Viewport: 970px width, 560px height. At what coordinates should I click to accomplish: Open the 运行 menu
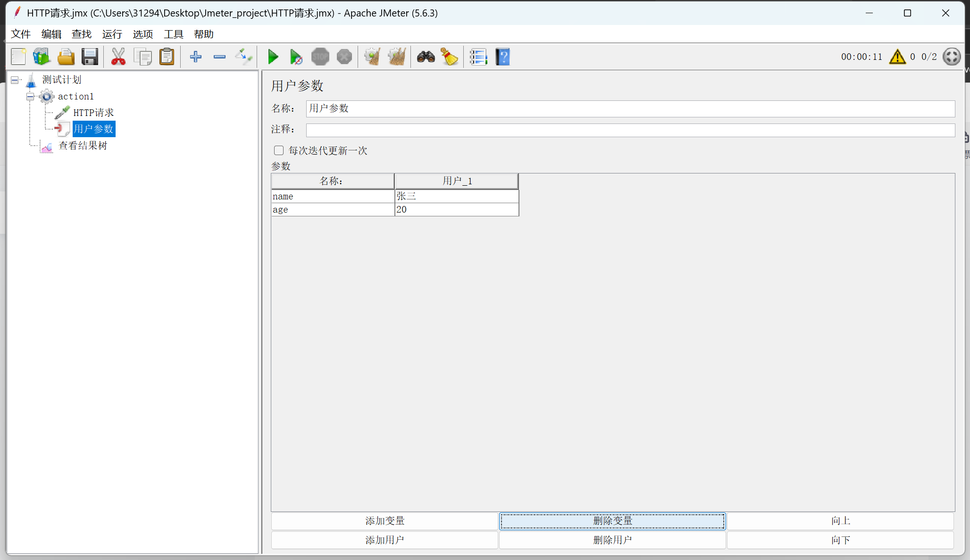pyautogui.click(x=112, y=34)
